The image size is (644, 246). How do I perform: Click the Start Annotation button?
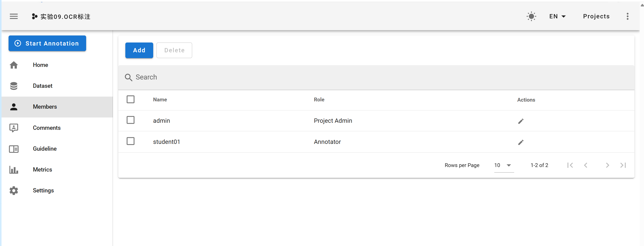pos(47,44)
